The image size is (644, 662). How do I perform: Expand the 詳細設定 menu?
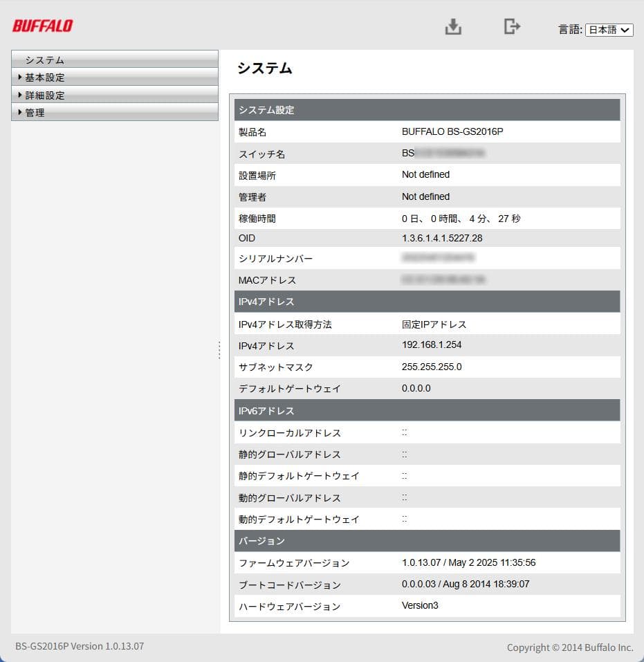(x=42, y=95)
